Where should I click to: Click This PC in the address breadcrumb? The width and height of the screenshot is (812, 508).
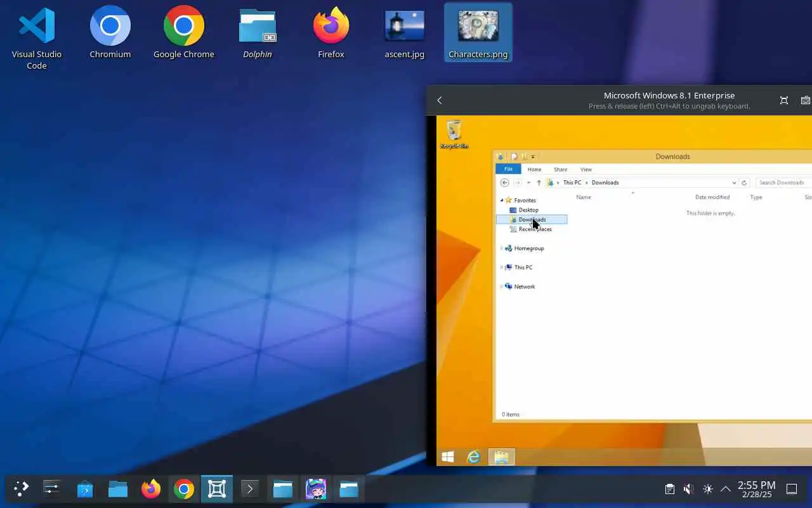point(572,182)
